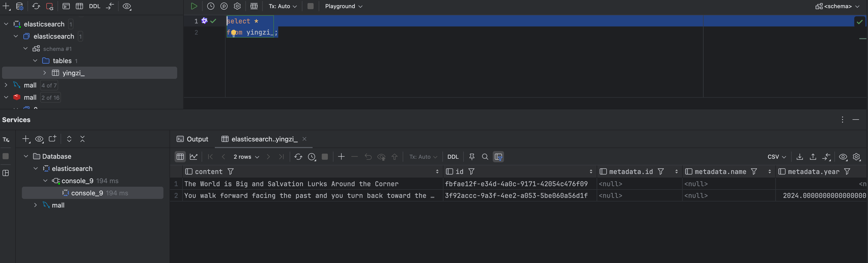Collapse the Database folder in Services
The width and height of the screenshot is (868, 263).
click(x=26, y=156)
